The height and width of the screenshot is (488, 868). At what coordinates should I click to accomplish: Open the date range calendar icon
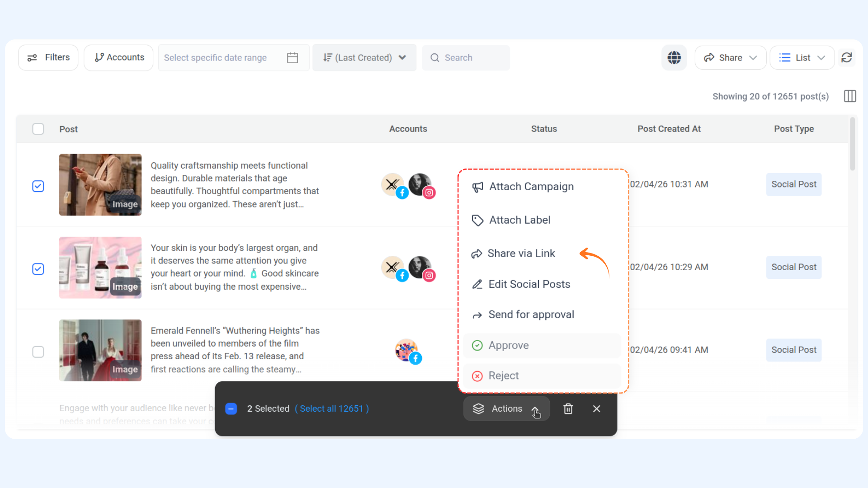tap(292, 58)
